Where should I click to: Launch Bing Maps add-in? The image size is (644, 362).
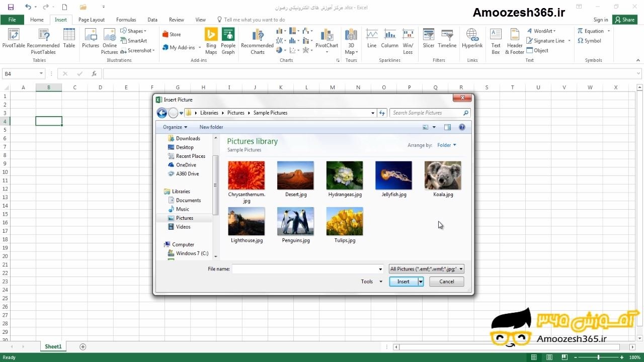[x=211, y=40]
